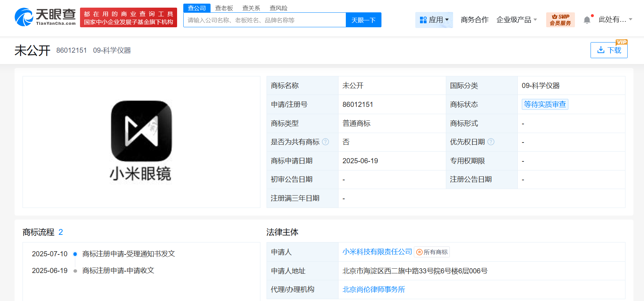644x301 pixels.
Task: Click the process step 商标注册申请-申请收文
Action: [118, 270]
